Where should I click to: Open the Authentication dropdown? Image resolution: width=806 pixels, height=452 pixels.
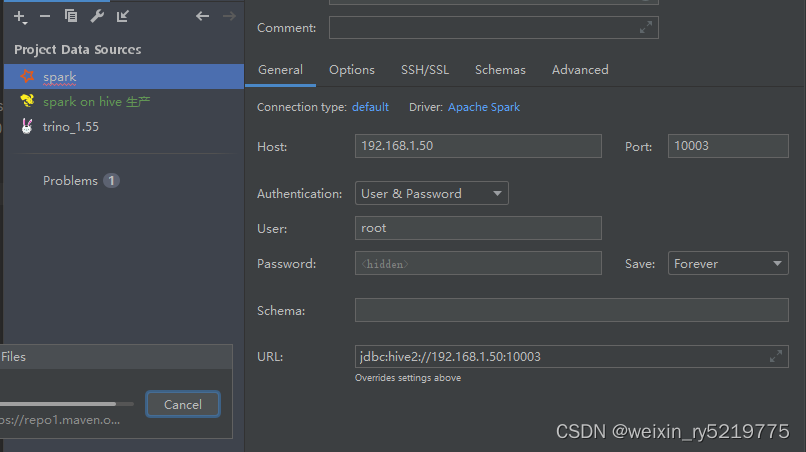pyautogui.click(x=432, y=193)
